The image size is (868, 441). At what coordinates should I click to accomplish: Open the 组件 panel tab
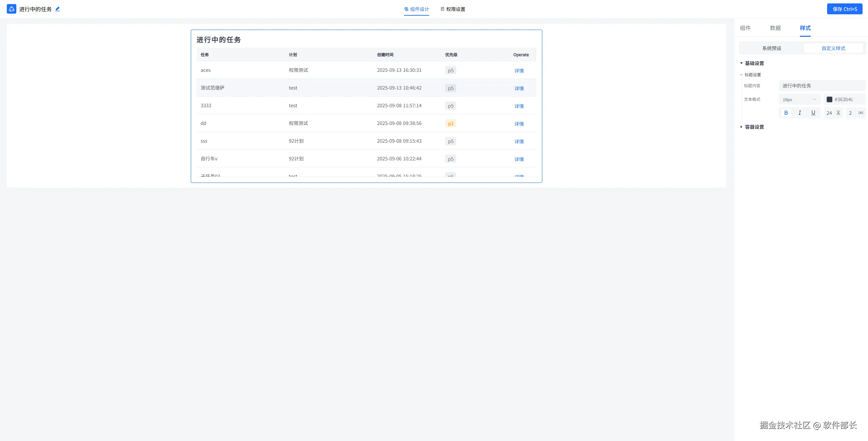(745, 28)
